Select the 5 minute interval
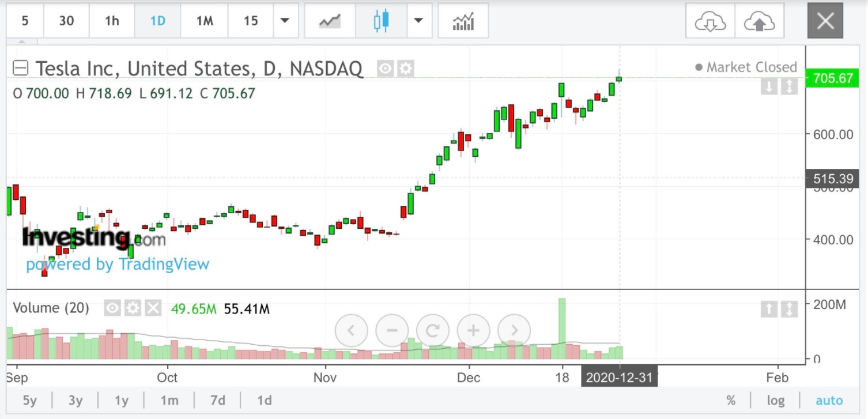This screenshot has width=868, height=419. point(25,21)
